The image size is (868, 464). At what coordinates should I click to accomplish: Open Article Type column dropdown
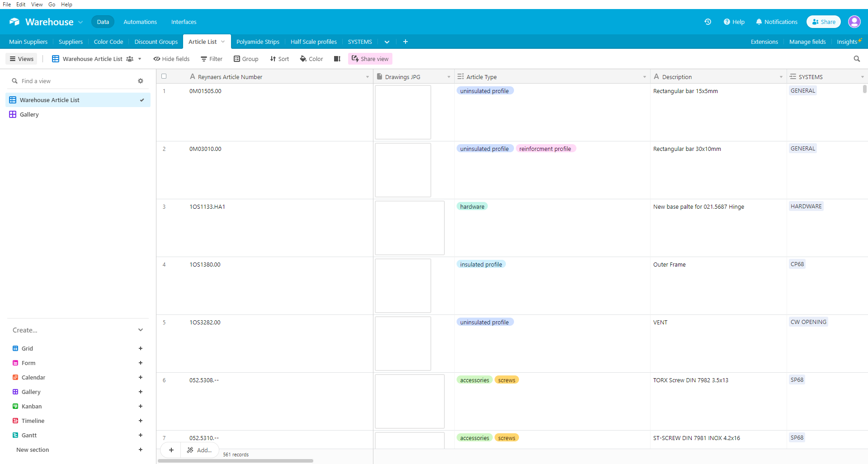click(x=645, y=77)
